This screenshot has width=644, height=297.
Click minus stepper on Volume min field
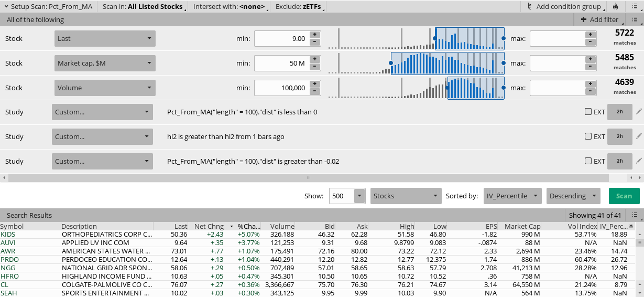[x=315, y=92]
